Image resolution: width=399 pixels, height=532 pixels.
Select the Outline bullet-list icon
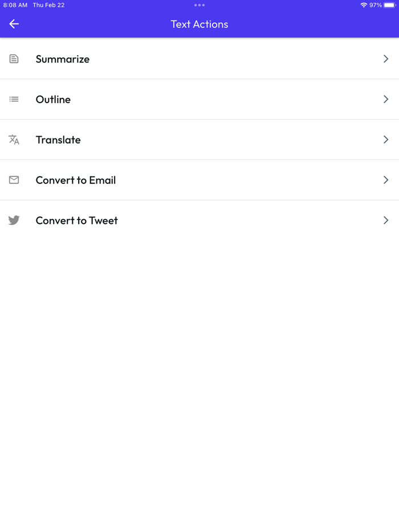(x=13, y=99)
